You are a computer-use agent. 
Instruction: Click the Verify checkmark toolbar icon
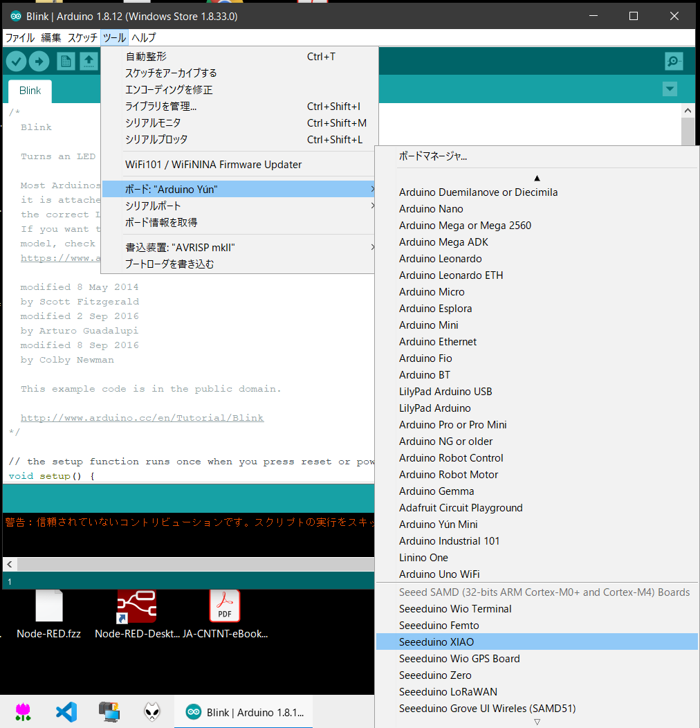coord(16,61)
